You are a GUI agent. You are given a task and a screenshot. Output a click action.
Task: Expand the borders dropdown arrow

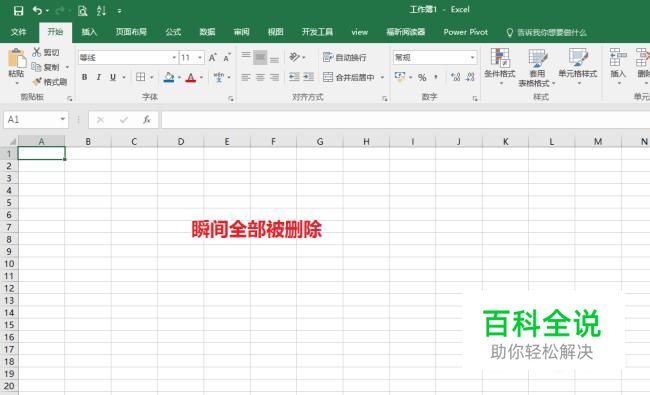click(152, 78)
